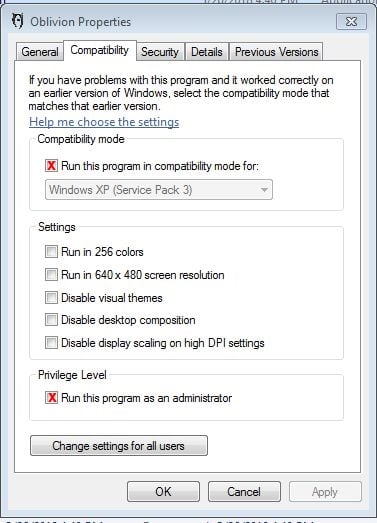Check Disable display scaling on high DPI
The width and height of the screenshot is (377, 523).
[x=51, y=343]
